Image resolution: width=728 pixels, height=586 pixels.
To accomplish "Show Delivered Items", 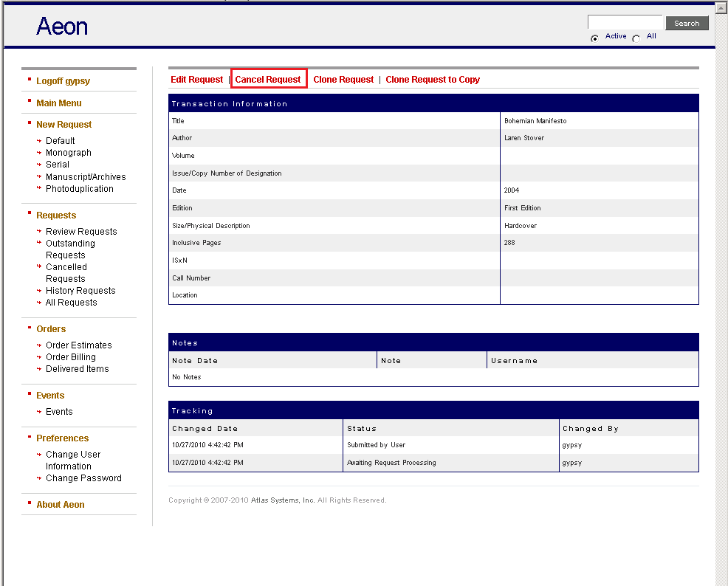I will (77, 369).
